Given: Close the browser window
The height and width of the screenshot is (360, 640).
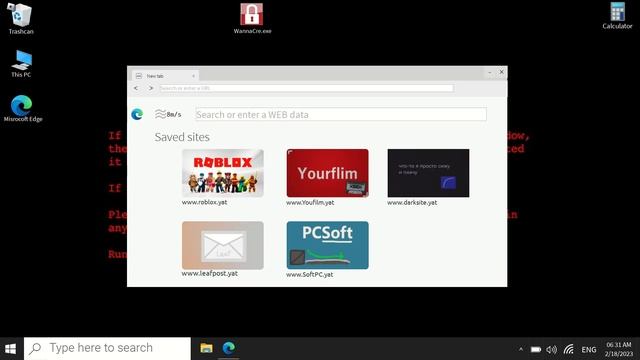Looking at the screenshot, I should (502, 72).
